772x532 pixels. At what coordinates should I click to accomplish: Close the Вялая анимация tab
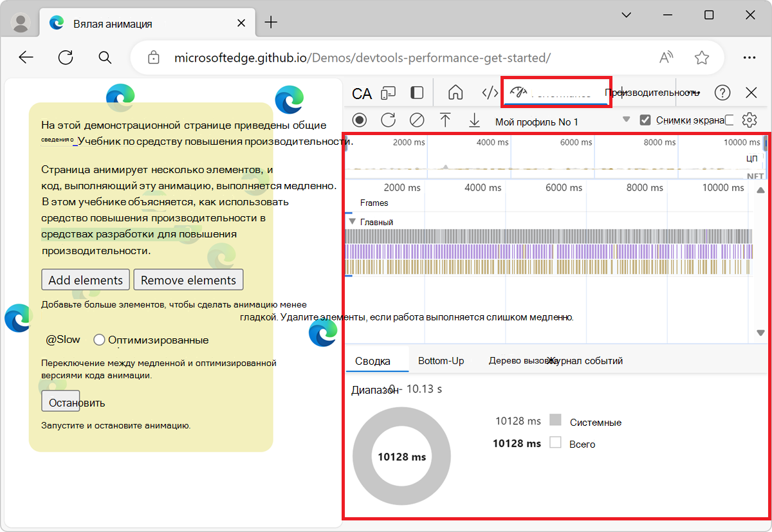point(241,23)
